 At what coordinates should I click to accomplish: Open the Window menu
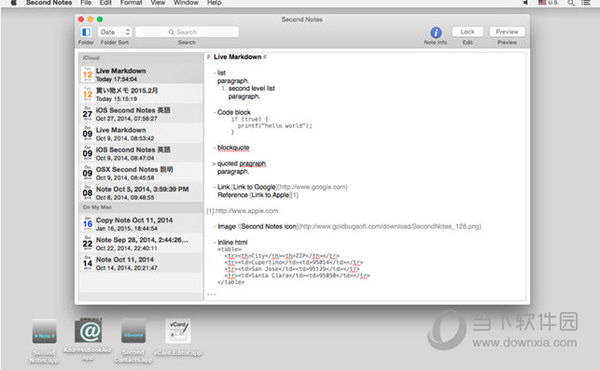coord(186,3)
